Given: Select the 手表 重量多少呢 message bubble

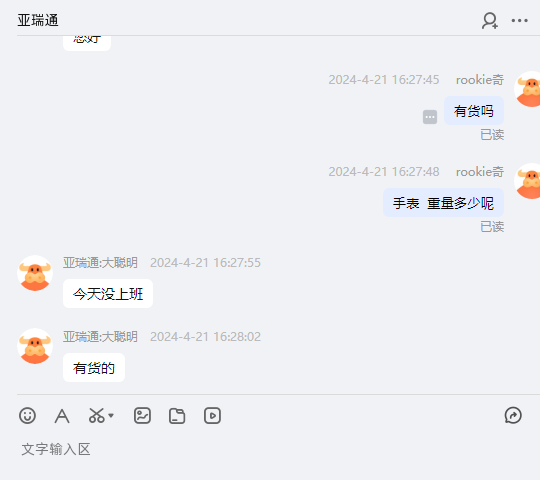Looking at the screenshot, I should tap(444, 203).
